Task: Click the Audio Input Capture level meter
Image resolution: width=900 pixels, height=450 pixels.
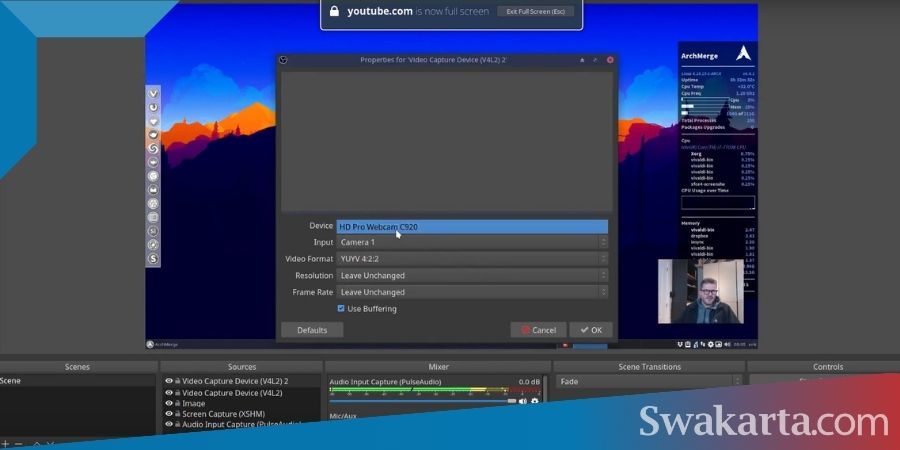Action: click(435, 390)
